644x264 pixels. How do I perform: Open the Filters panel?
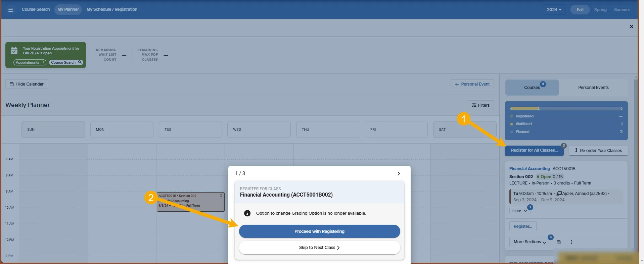(480, 105)
